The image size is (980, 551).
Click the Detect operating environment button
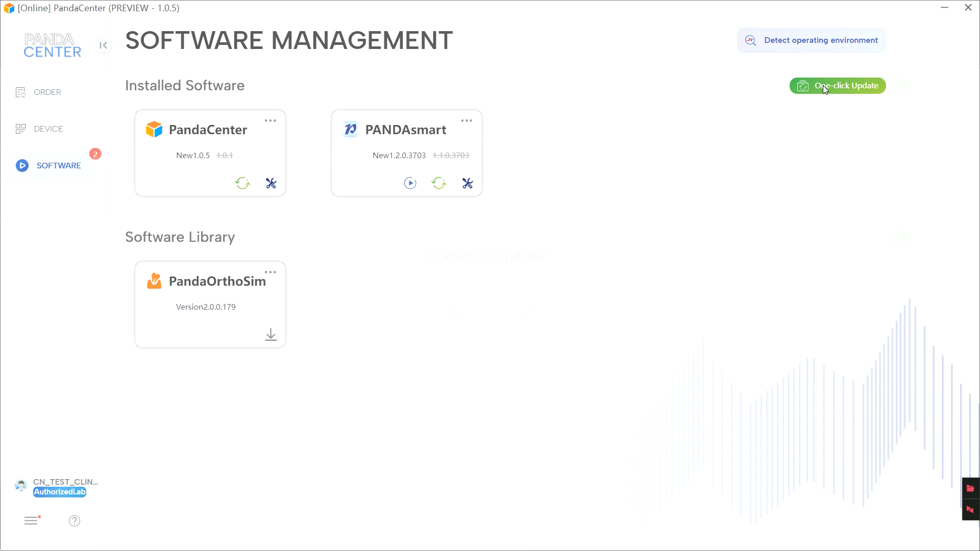pyautogui.click(x=811, y=40)
